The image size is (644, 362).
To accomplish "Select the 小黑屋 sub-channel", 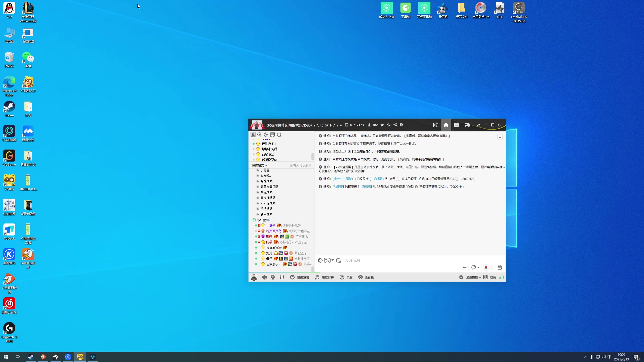I will coord(265,170).
